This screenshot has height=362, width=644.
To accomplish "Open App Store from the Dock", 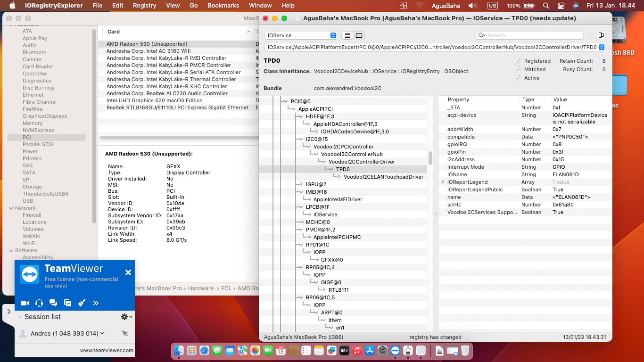I will pos(370,350).
